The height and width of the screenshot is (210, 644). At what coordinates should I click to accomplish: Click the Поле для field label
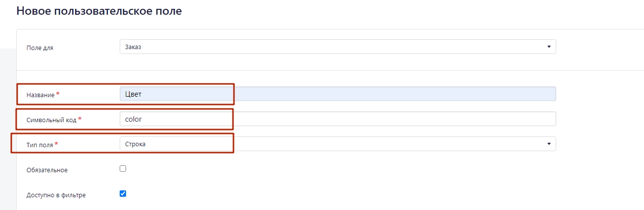click(40, 48)
